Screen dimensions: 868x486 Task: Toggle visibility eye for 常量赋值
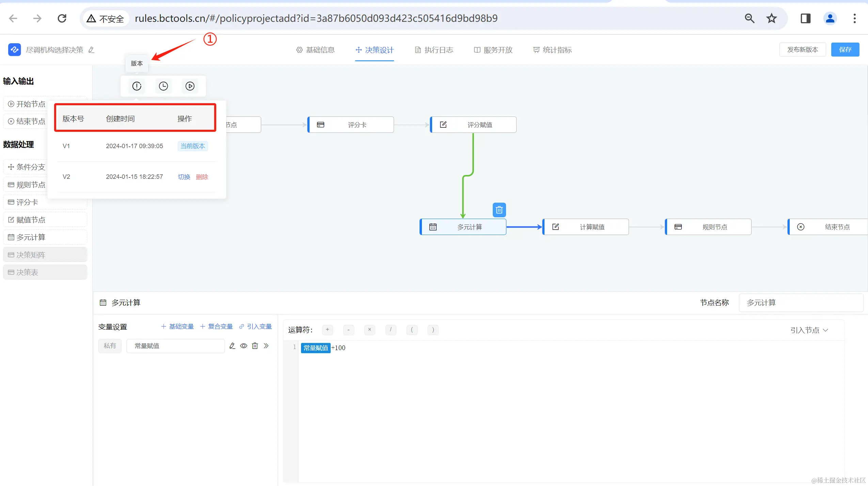[x=243, y=346]
